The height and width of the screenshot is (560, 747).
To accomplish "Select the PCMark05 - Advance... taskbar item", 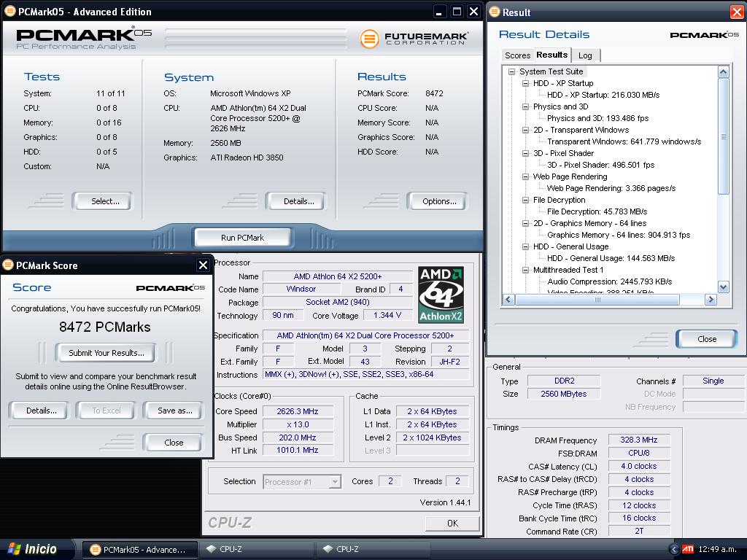I will (139, 550).
